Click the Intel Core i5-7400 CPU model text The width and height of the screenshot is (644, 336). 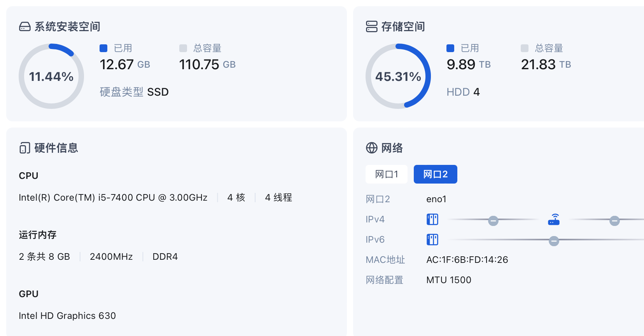[x=113, y=198]
